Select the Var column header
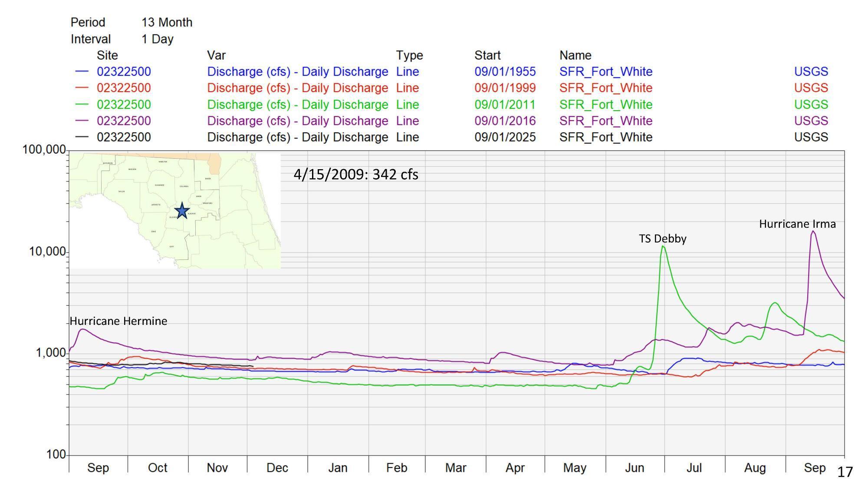Image resolution: width=868 pixels, height=488 pixels. (216, 55)
